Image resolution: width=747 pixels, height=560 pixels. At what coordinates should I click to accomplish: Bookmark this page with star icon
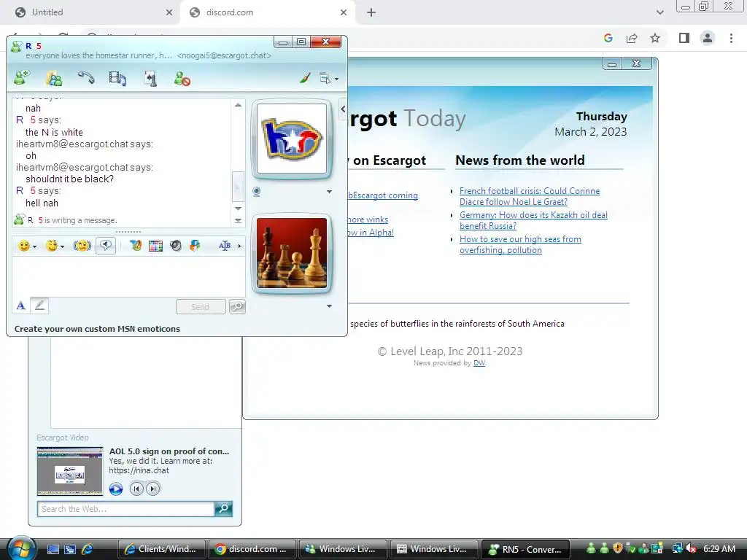[655, 38]
